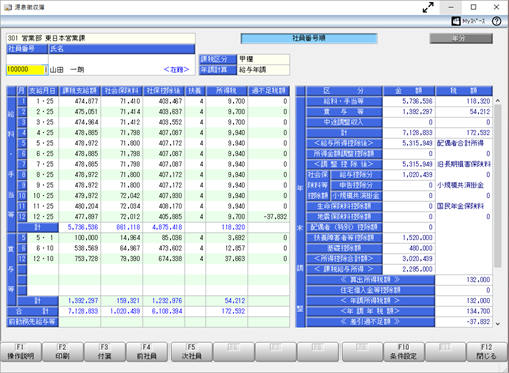Select February taxable pay 475,051
509x373 pixels.
86,112
